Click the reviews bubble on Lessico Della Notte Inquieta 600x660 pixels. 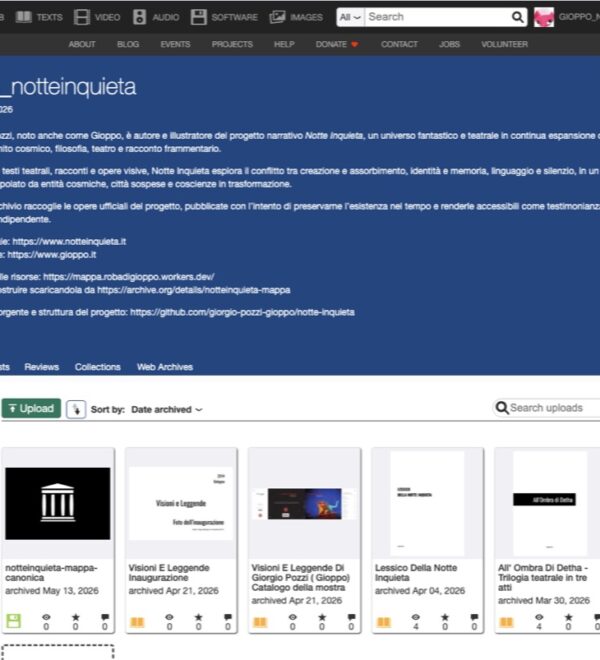tap(474, 617)
